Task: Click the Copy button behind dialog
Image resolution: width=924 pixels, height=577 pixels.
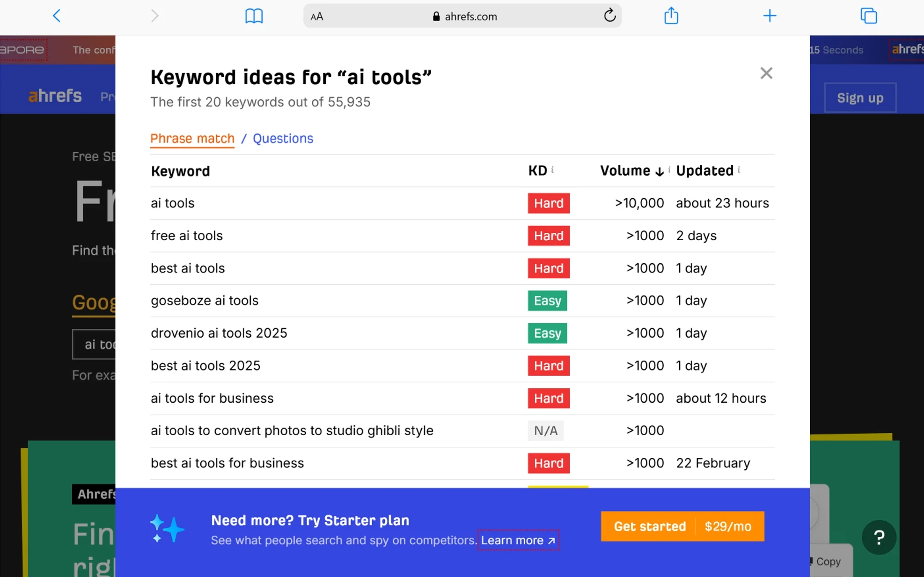Action: (825, 561)
